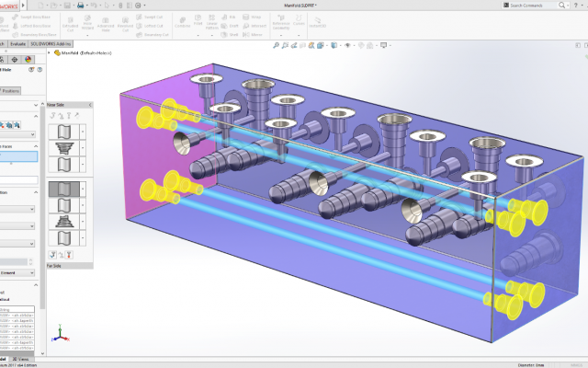This screenshot has width=588, height=368.
Task: Select the highlighted gray Far Side element
Action: pyautogui.click(x=64, y=190)
